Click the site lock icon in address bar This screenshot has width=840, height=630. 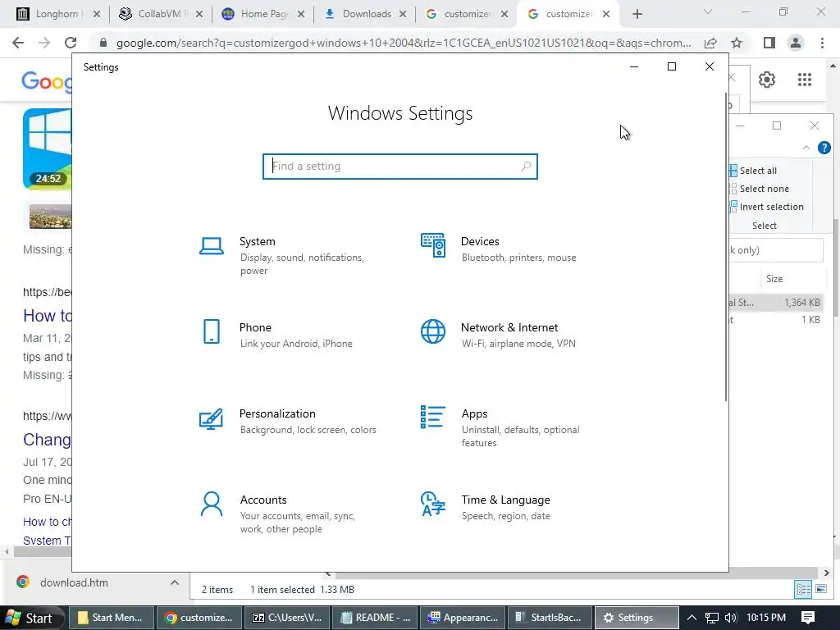click(103, 43)
